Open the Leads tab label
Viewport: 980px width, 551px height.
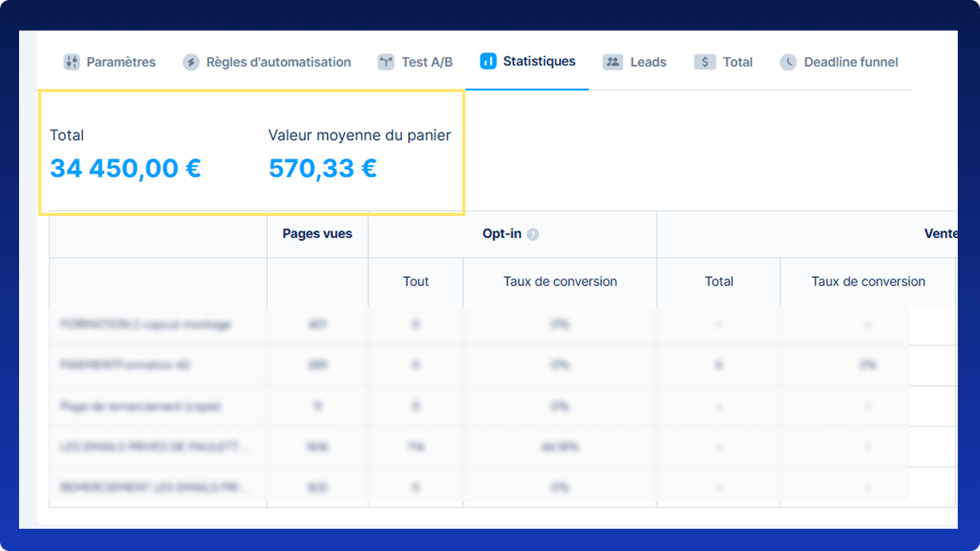coord(648,62)
